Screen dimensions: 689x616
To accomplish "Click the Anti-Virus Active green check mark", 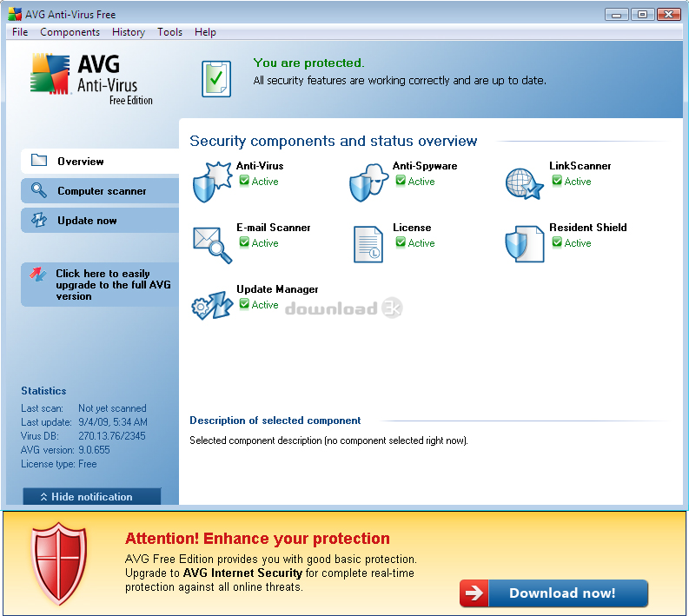I will pos(244,181).
